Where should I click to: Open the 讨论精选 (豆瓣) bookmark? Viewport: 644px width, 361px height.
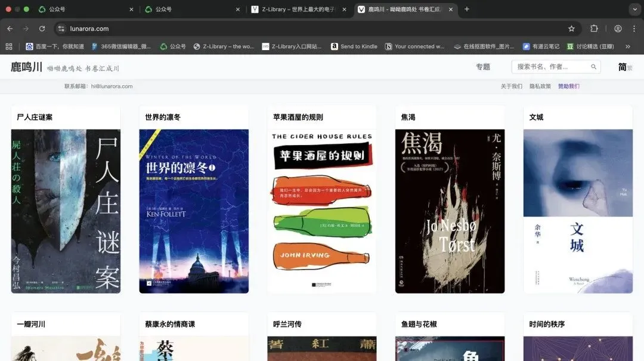coord(590,47)
